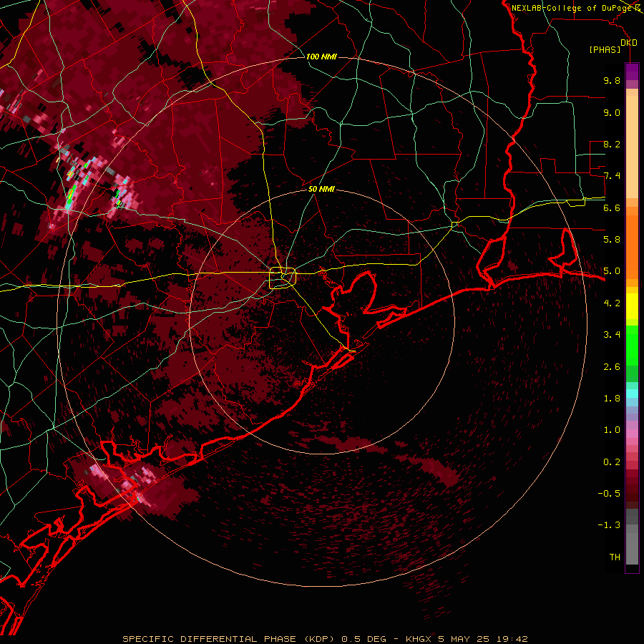Click the 1.8 legend value
This screenshot has height=644, width=644.
pyautogui.click(x=612, y=399)
